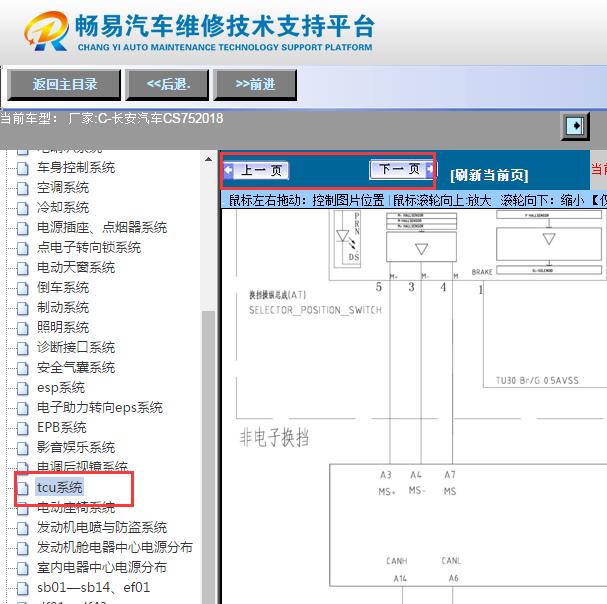The height and width of the screenshot is (604, 607).
Task: Open the 车身控制系统 tree item
Action: [x=76, y=168]
